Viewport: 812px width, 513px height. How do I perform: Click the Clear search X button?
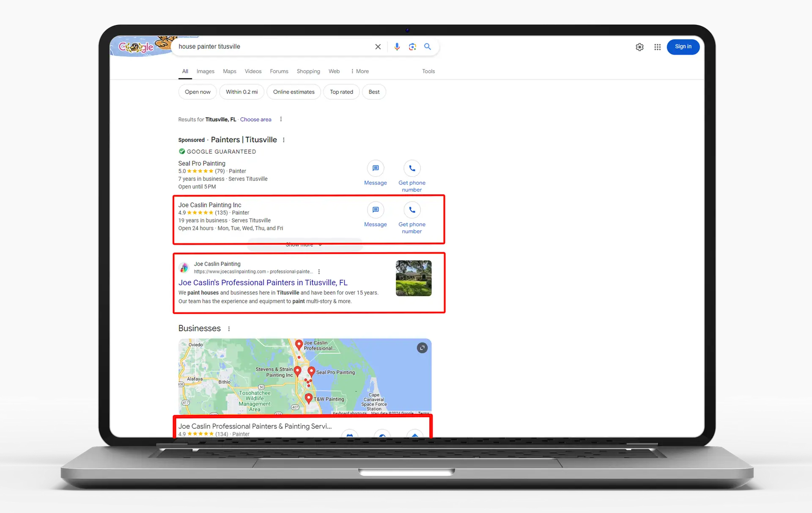pyautogui.click(x=378, y=47)
